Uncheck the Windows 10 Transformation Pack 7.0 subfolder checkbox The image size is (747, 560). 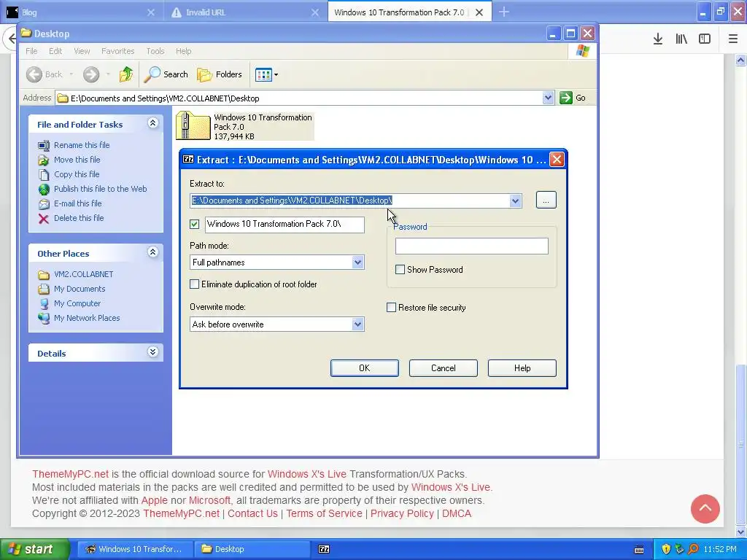194,225
